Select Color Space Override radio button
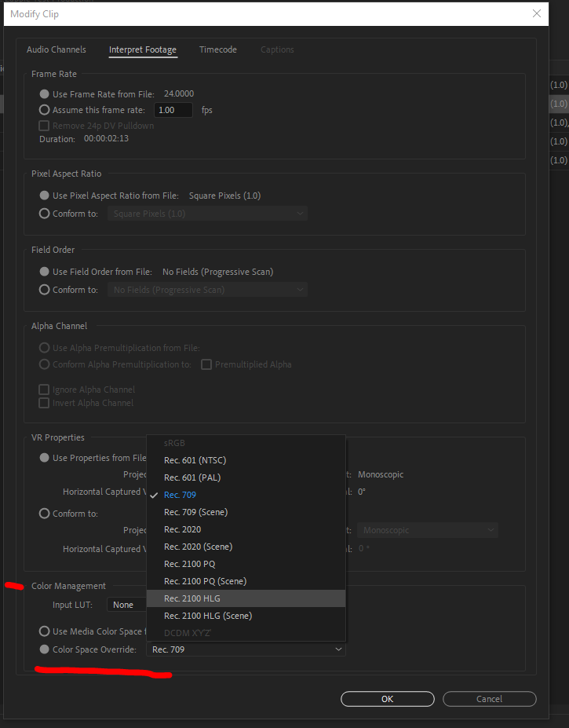This screenshot has height=728, width=569. [x=45, y=649]
